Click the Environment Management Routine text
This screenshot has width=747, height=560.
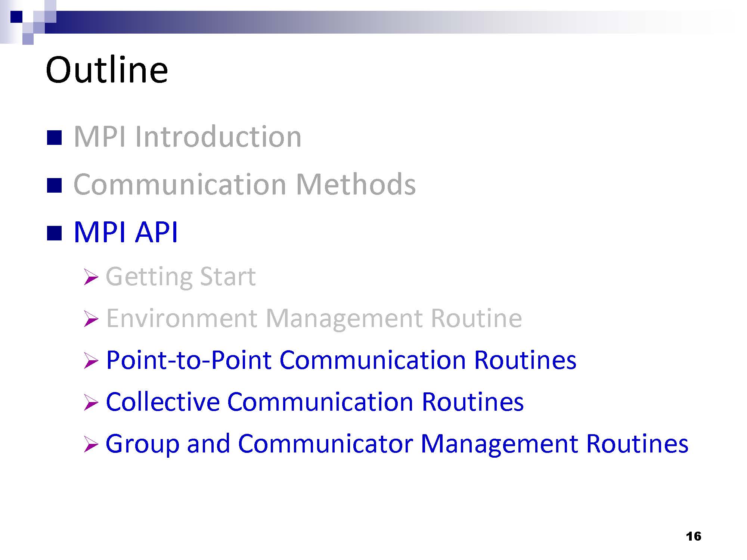314,318
